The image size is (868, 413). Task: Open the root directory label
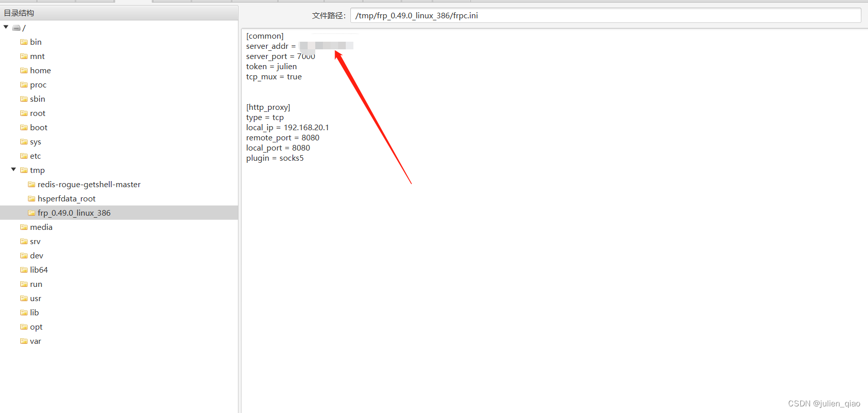[38, 113]
